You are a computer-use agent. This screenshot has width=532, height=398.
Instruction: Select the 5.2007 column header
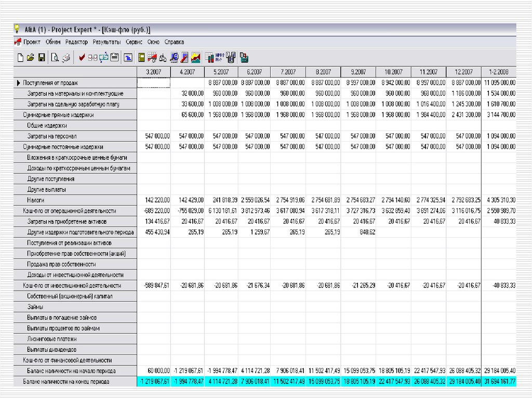[x=222, y=72]
